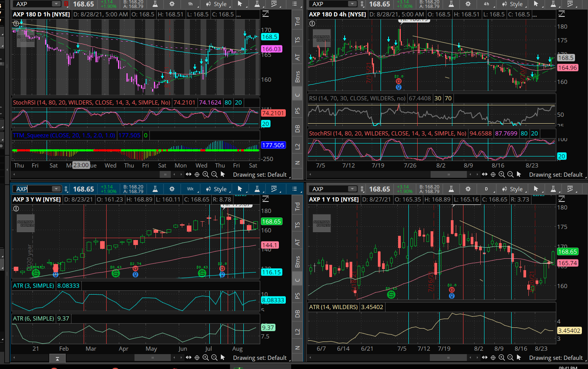
Task: Click StochRSI study label on 1h chart
Action: [x=92, y=102]
